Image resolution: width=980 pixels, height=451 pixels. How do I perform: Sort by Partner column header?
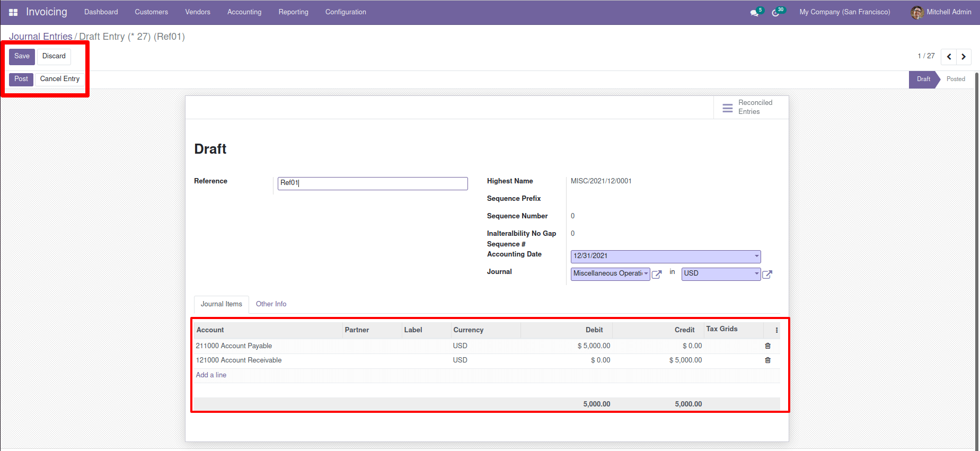point(372,330)
